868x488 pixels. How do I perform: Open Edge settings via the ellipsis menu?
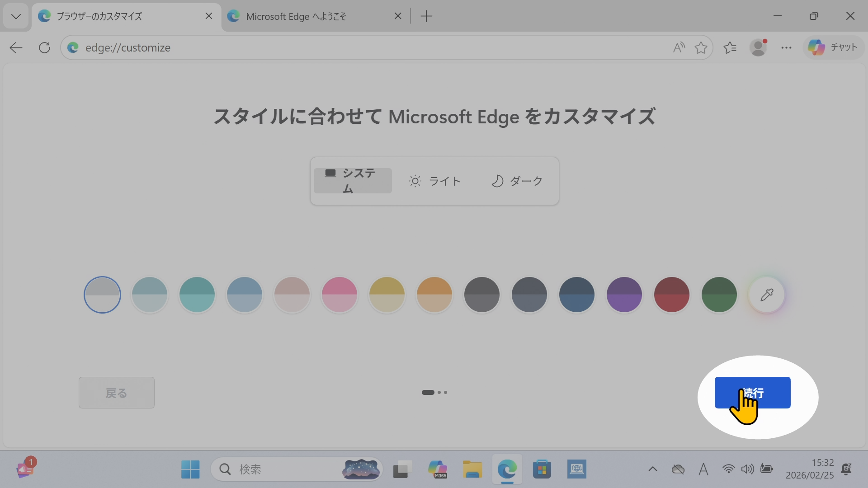[787, 47]
